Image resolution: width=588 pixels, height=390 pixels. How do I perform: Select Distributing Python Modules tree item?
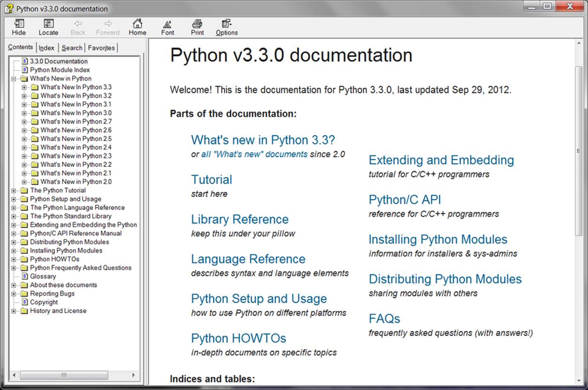[x=70, y=242]
